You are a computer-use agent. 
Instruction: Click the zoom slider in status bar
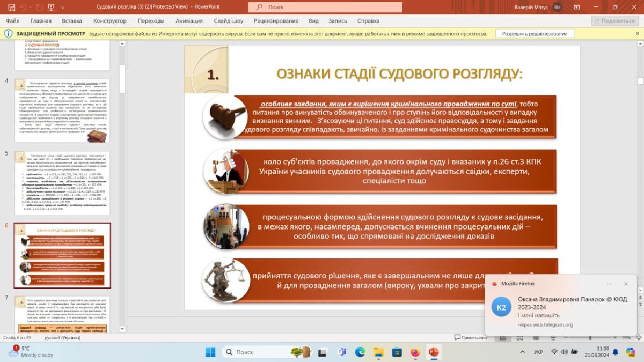click(x=590, y=338)
